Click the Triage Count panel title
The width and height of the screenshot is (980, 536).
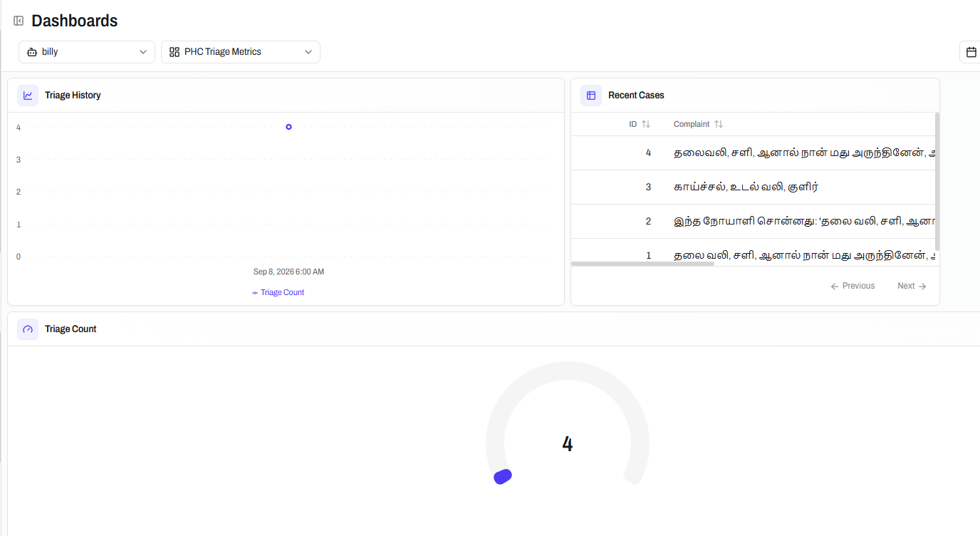pyautogui.click(x=71, y=329)
